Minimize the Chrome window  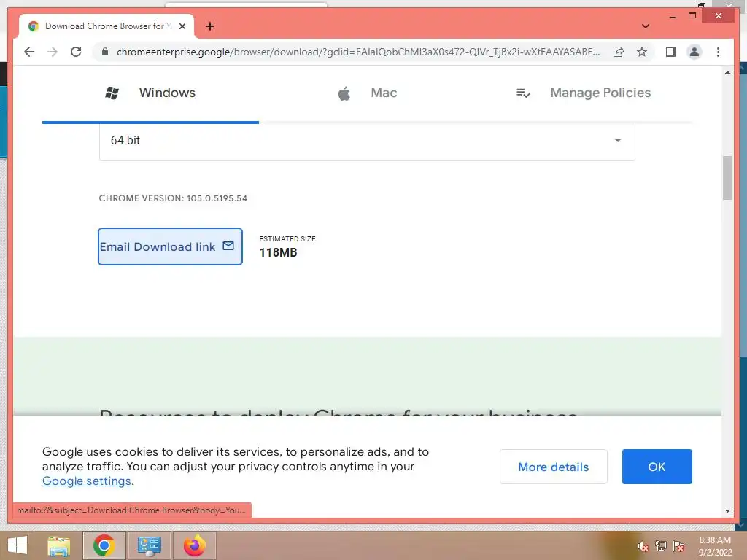(672, 16)
